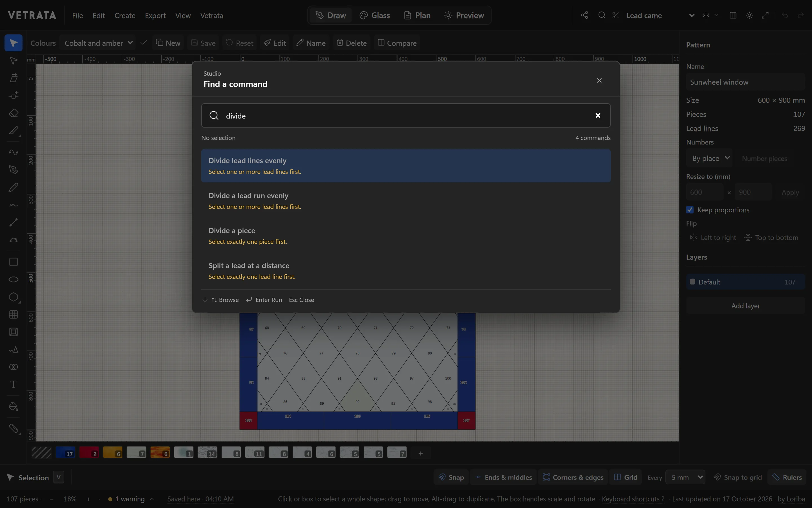This screenshot has width=812, height=508.
Task: Select the measuring tape tool
Action: (14, 428)
